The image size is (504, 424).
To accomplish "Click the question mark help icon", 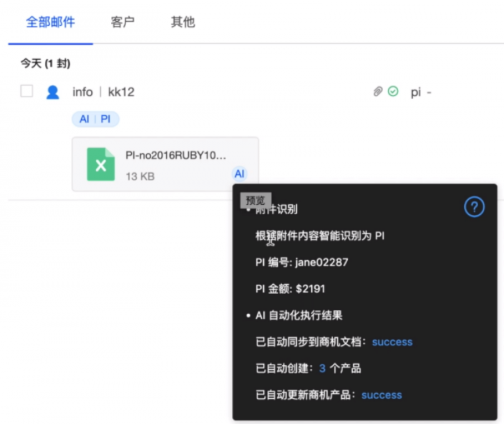I will click(474, 207).
